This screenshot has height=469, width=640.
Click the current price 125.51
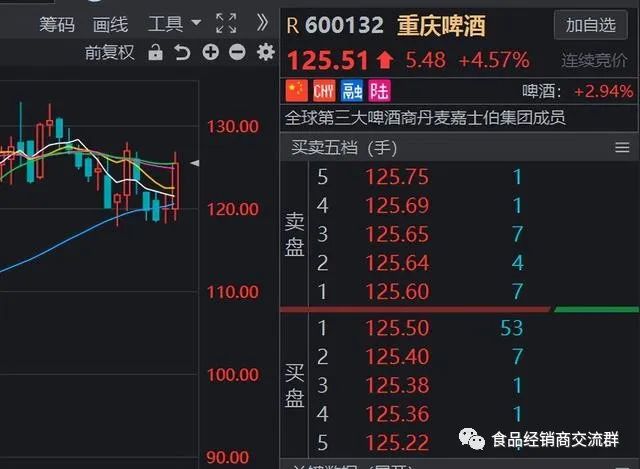tap(328, 60)
